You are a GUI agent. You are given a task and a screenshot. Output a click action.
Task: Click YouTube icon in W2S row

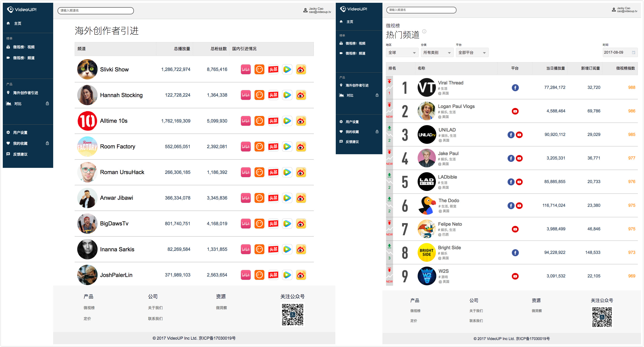(515, 276)
